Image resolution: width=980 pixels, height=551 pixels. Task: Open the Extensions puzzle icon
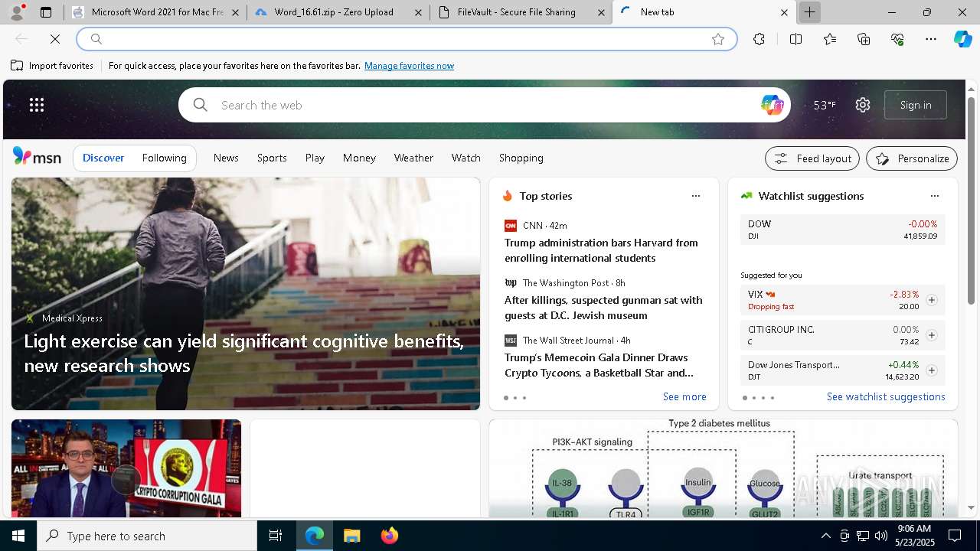(x=759, y=39)
